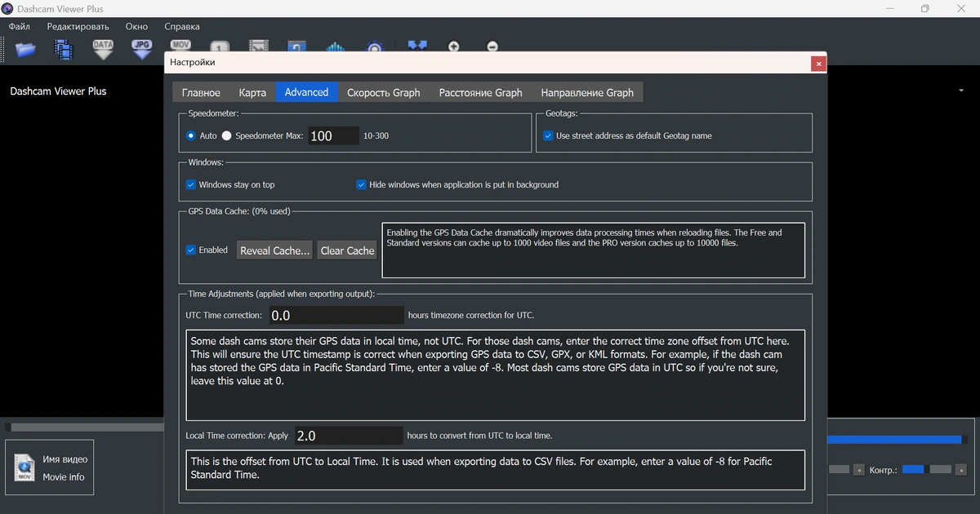Export GPS with the DATA icon
This screenshot has height=514, width=980.
click(103, 49)
